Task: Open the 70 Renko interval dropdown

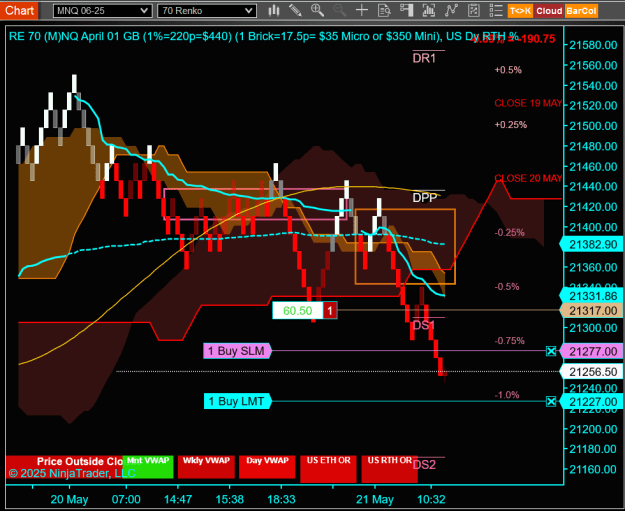Action: point(207,11)
